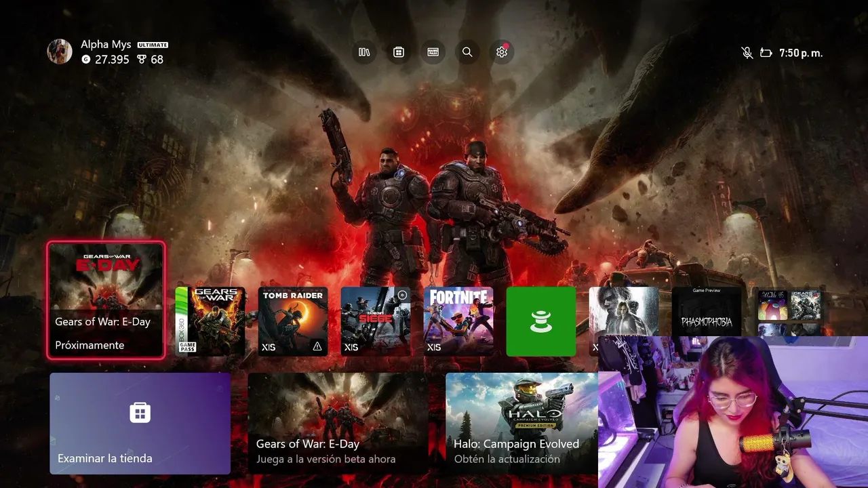
Task: Launch the Fortnite game tile
Action: pos(458,321)
